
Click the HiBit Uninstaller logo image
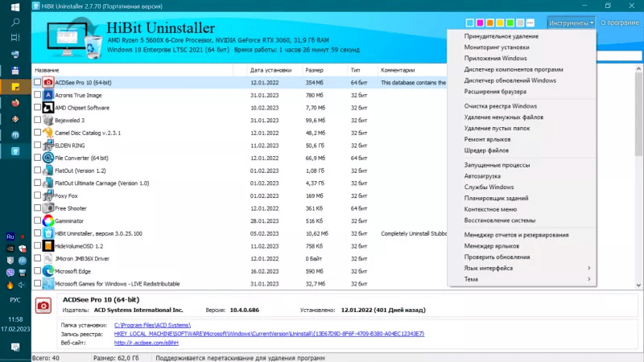coord(74,38)
